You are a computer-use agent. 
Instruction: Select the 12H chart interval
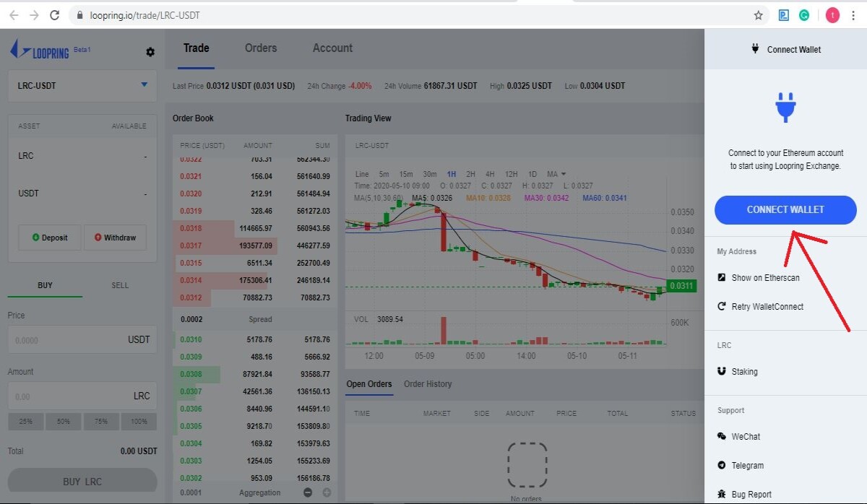(512, 174)
